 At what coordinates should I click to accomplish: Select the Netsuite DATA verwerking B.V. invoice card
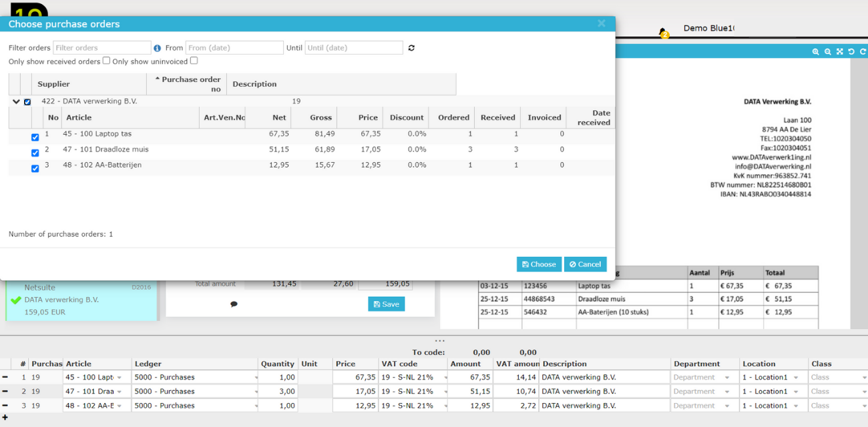(81, 300)
